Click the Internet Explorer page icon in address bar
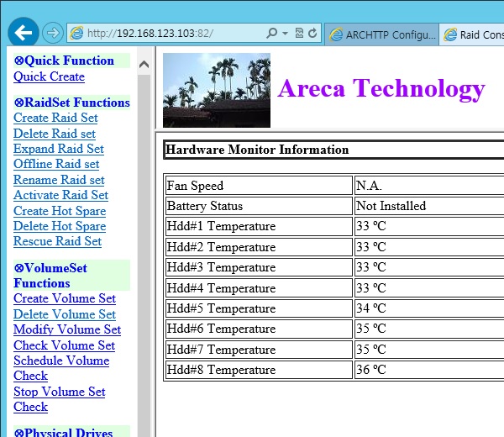 tap(76, 33)
